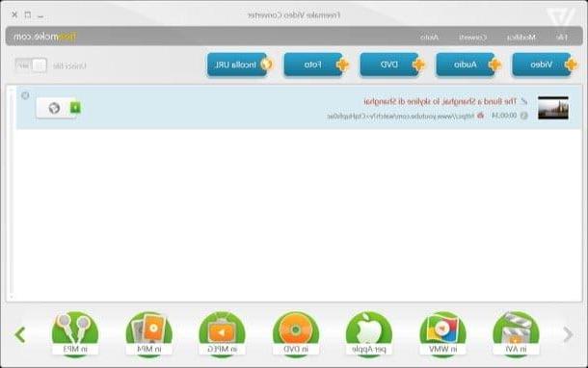Click the plus icon on Video button
The width and height of the screenshot is (588, 368).
click(x=571, y=65)
